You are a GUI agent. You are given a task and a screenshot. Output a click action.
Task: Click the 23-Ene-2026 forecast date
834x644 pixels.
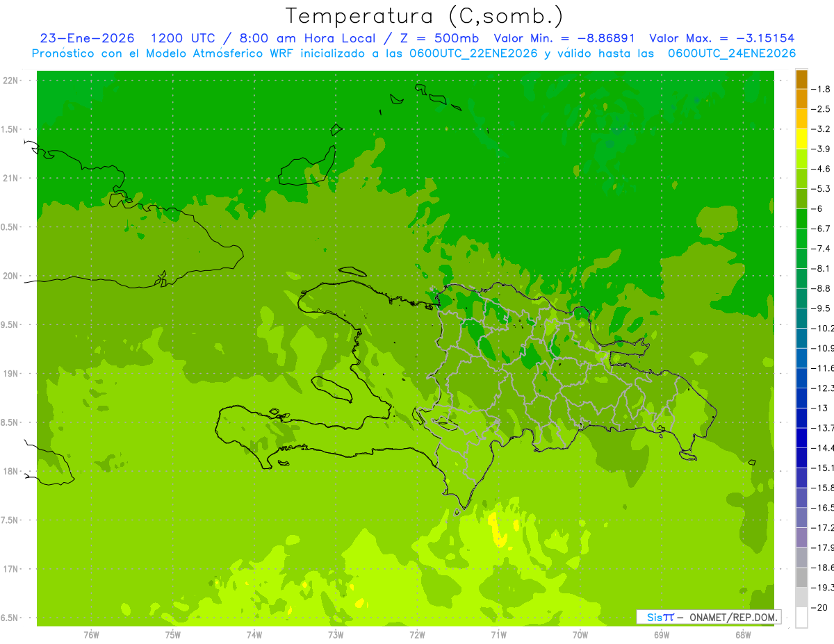pos(87,38)
